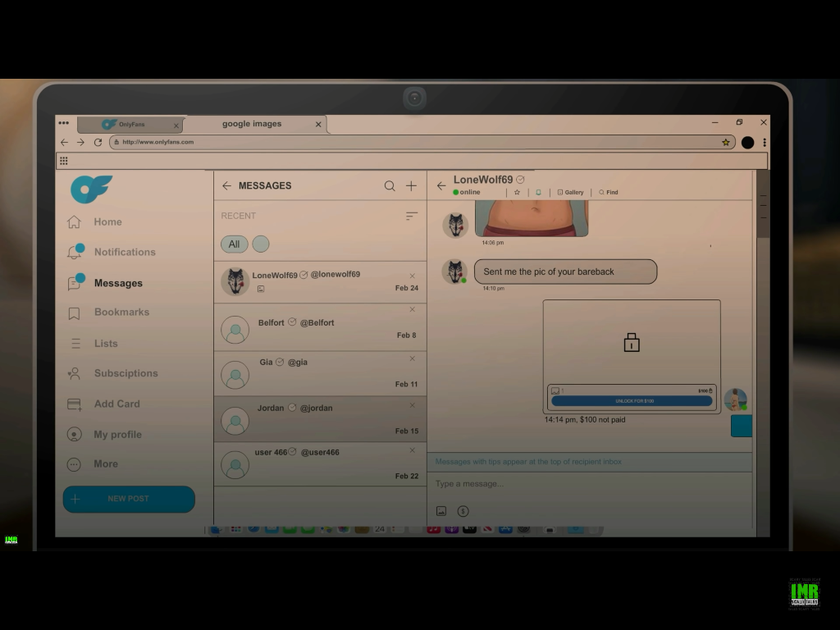Screen dimensions: 840x630
Task: Dismiss the Gia conversation with X
Action: tap(413, 358)
